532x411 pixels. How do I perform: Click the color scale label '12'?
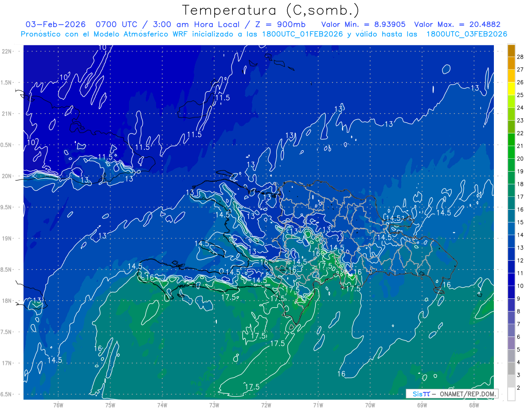(x=520, y=260)
